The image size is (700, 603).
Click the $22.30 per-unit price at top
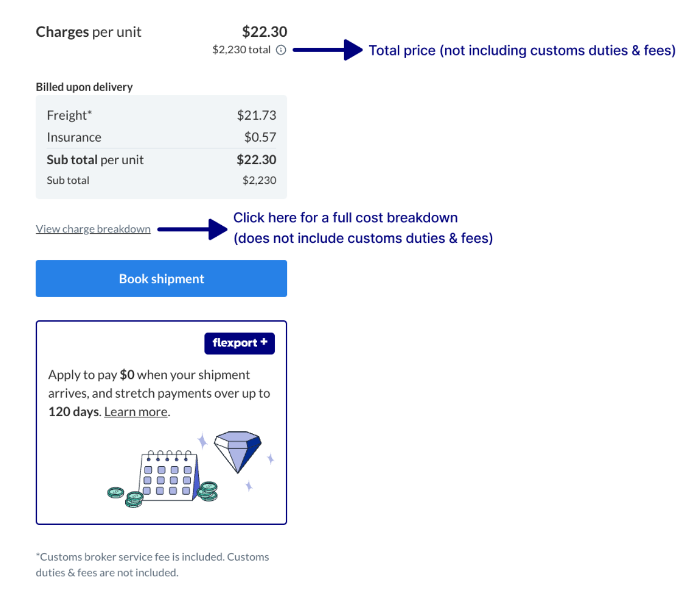264,31
